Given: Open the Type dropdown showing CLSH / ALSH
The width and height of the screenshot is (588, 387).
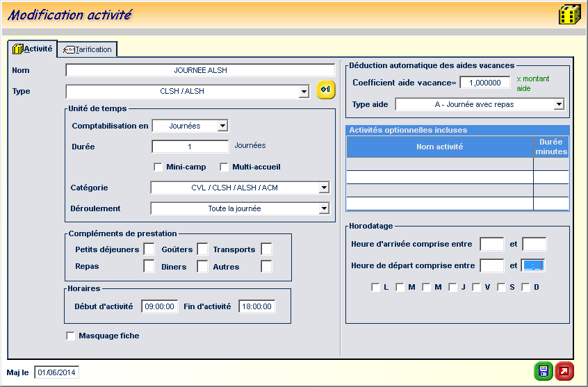Looking at the screenshot, I should tap(304, 92).
